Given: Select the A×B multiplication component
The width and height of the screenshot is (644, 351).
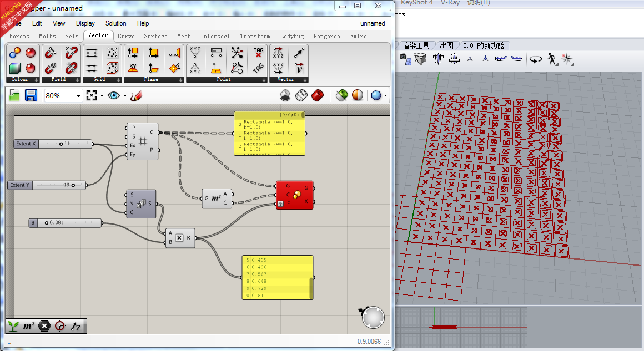Looking at the screenshot, I should 180,238.
